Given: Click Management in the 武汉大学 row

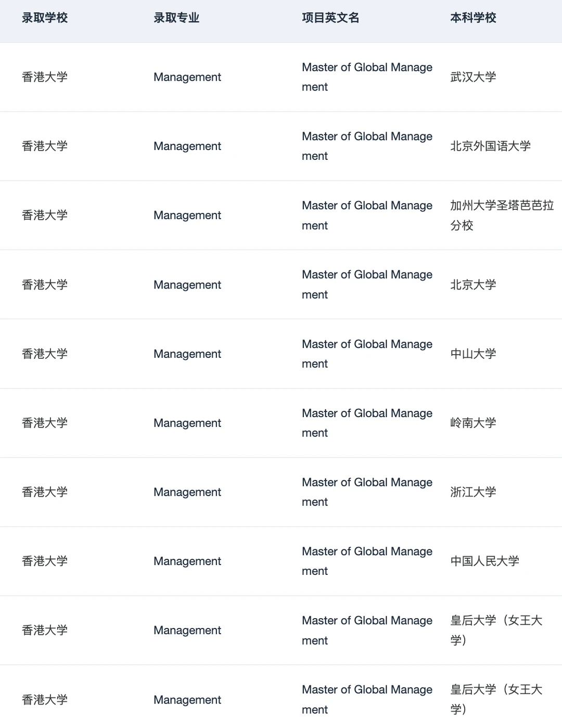Looking at the screenshot, I should tap(187, 77).
